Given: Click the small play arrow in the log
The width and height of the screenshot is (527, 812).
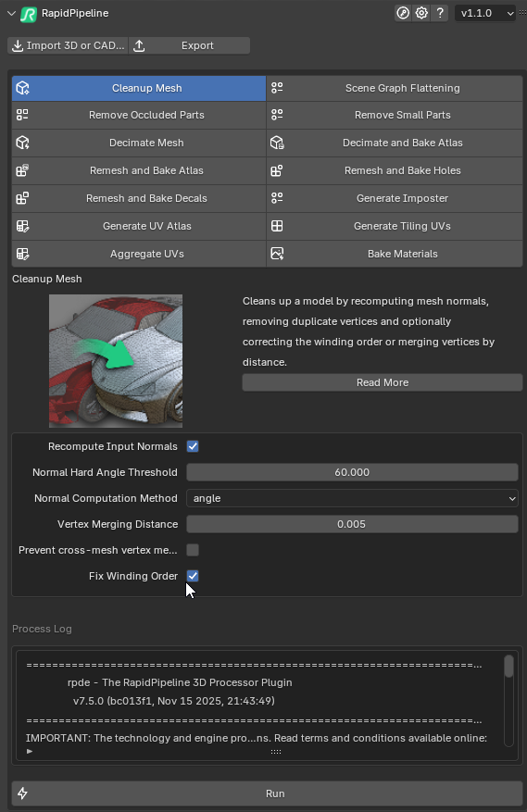Looking at the screenshot, I should click(x=30, y=752).
